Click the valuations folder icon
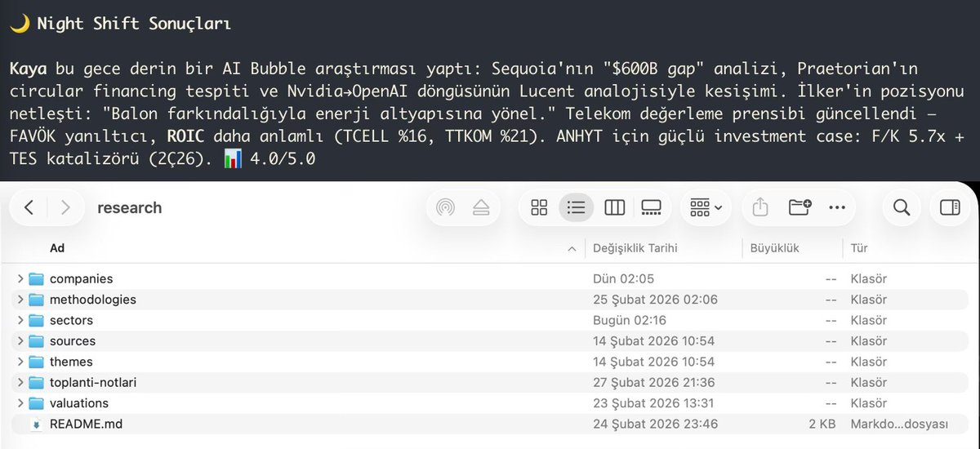Screen dimensions: 980x449 click(x=36, y=403)
